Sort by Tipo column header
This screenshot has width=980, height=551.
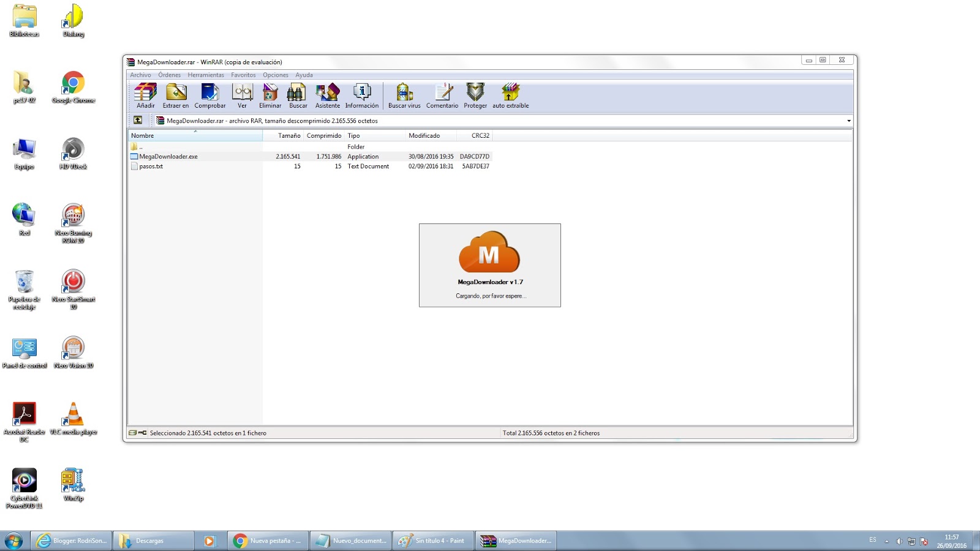(x=375, y=135)
